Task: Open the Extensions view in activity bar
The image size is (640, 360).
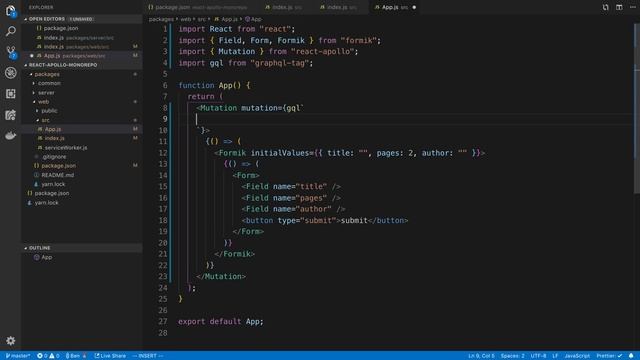Action: [11, 93]
